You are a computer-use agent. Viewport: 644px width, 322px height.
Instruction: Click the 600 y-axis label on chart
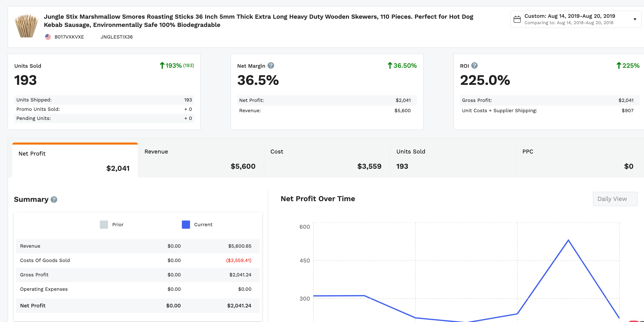coord(304,227)
